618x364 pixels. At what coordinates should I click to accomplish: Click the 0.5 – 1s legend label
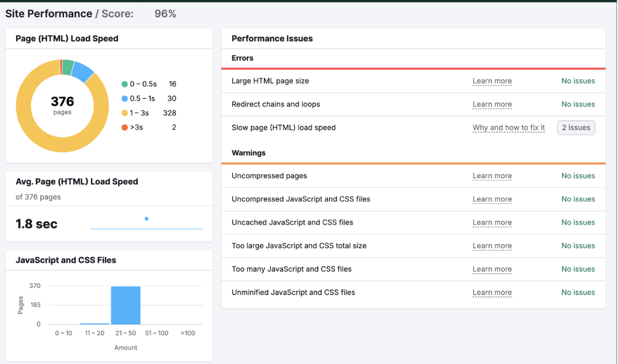tap(142, 98)
